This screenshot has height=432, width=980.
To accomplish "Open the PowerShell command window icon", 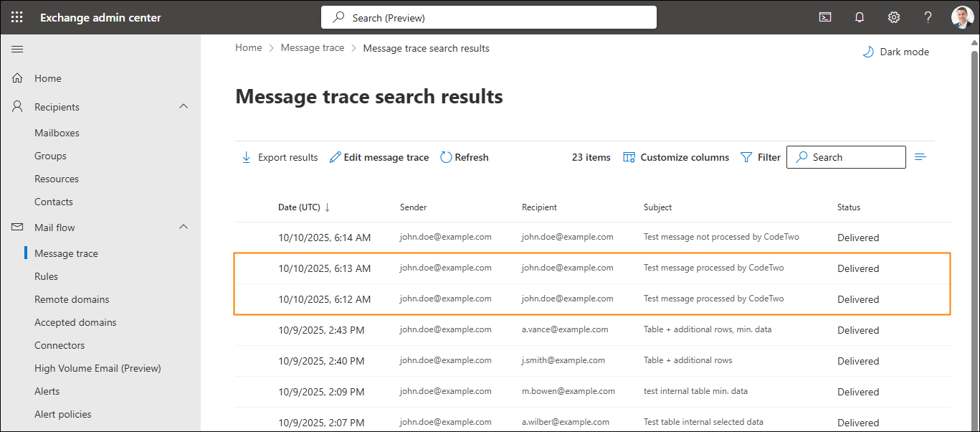I will [x=824, y=17].
